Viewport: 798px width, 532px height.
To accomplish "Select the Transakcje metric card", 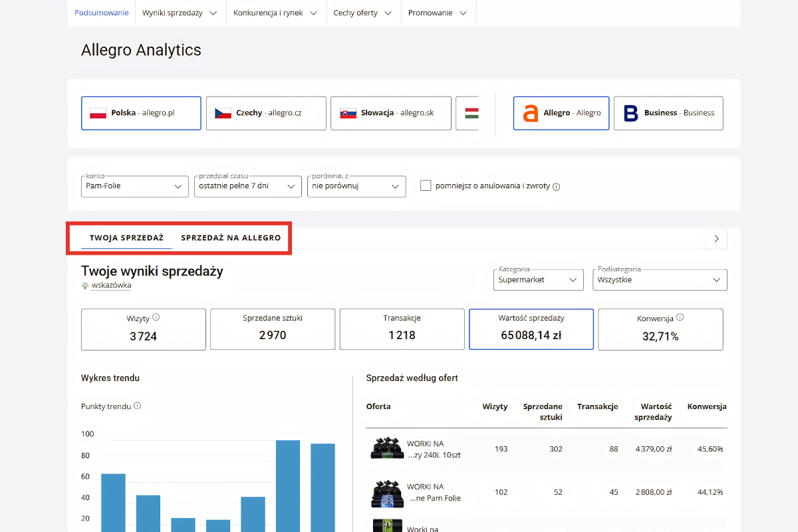I will [x=402, y=329].
